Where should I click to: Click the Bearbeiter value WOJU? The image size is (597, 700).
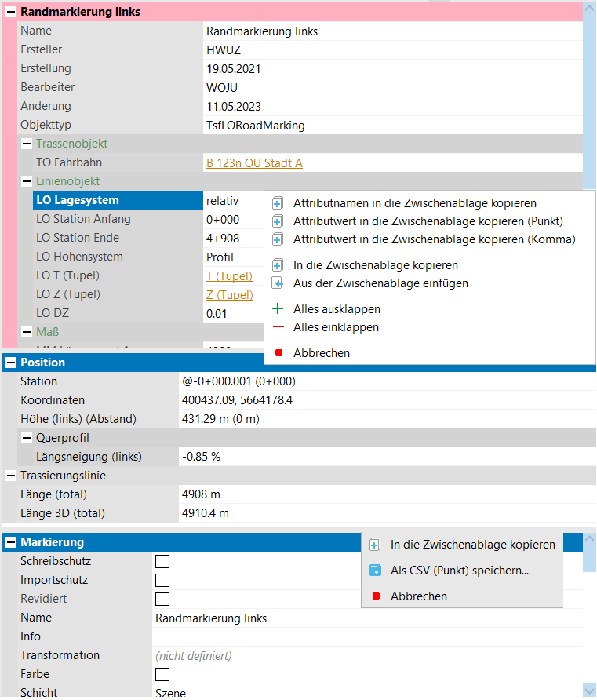[222, 88]
